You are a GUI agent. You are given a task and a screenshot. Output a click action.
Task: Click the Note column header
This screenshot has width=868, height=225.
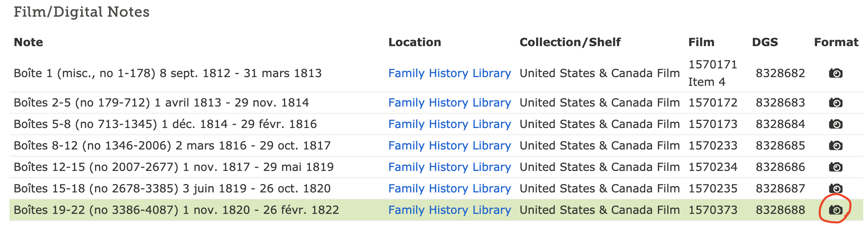[x=28, y=43]
